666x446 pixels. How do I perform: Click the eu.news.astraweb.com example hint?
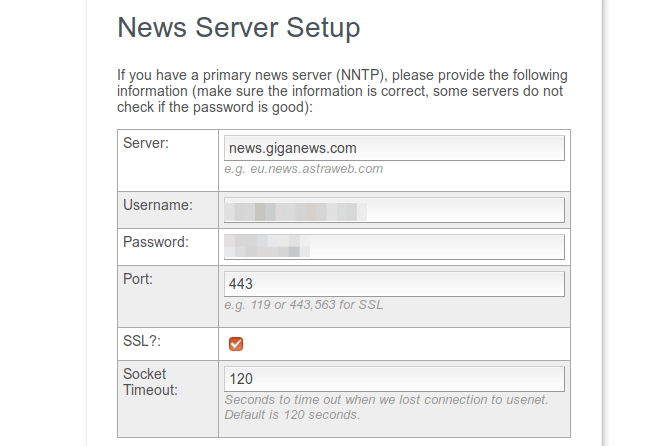tap(303, 169)
